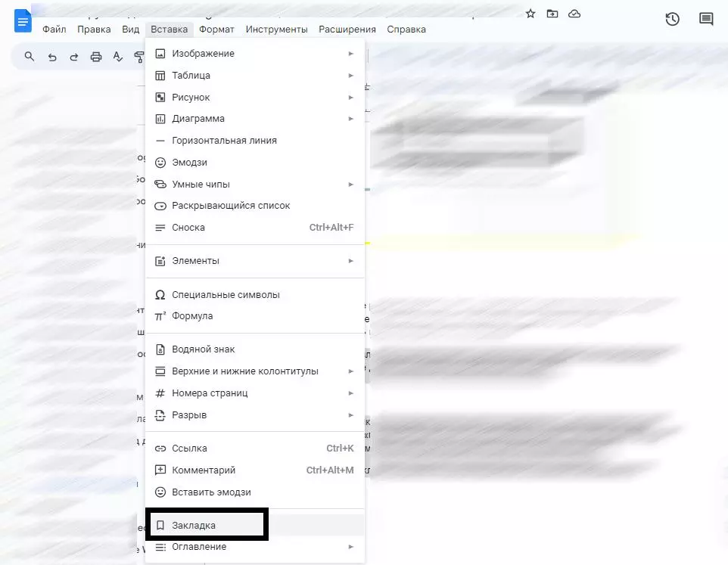The width and height of the screenshot is (728, 565).
Task: Open version history clock icon
Action: [x=672, y=20]
